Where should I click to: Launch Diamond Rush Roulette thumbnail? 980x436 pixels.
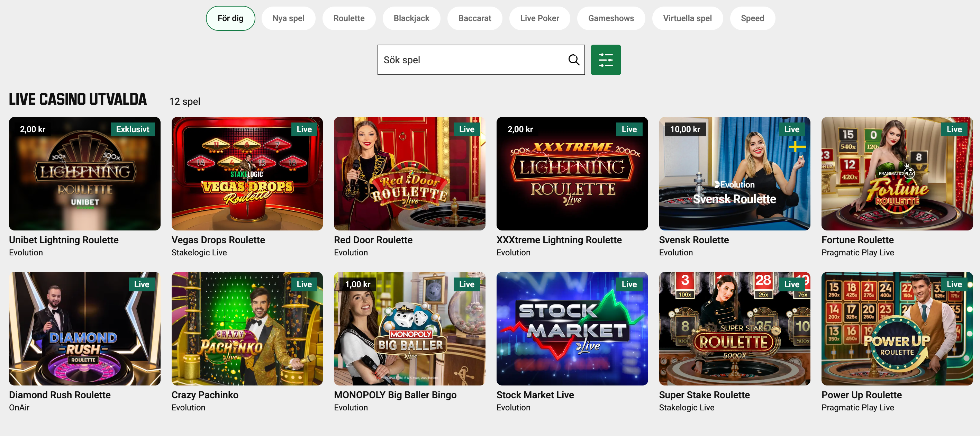(x=84, y=328)
